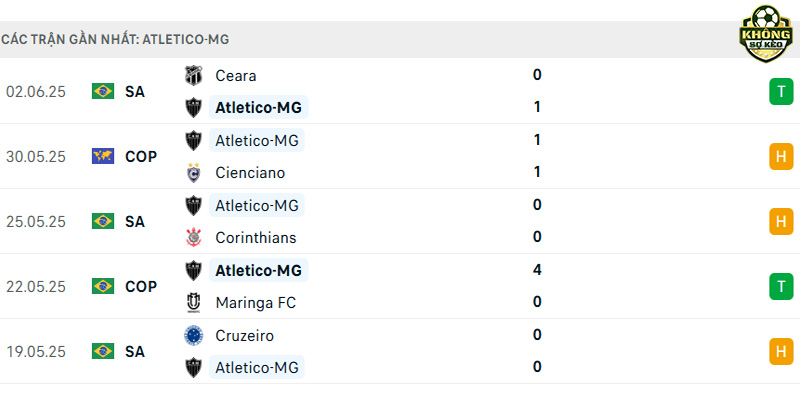Open the Cruzeiro team link
Viewport: 800px width, 400px height.
pyautogui.click(x=244, y=335)
